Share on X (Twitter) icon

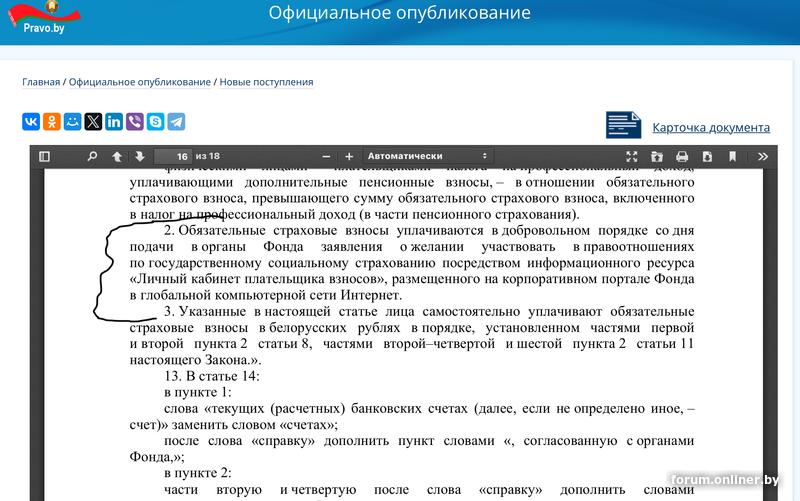[x=93, y=122]
